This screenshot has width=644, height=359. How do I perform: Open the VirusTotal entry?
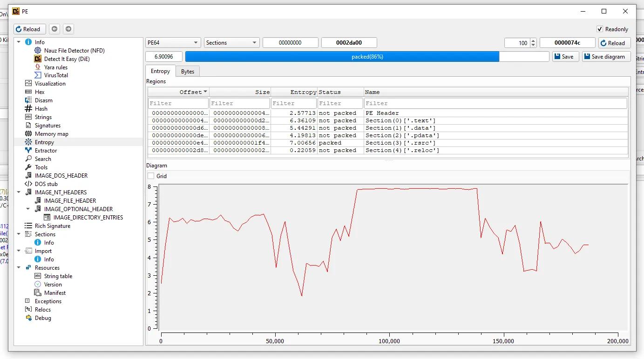point(56,75)
